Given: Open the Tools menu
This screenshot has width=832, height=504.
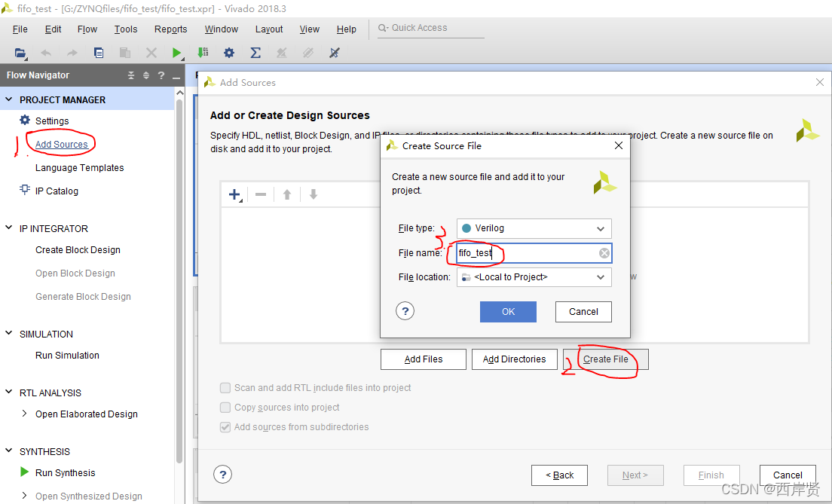Looking at the screenshot, I should (126, 29).
